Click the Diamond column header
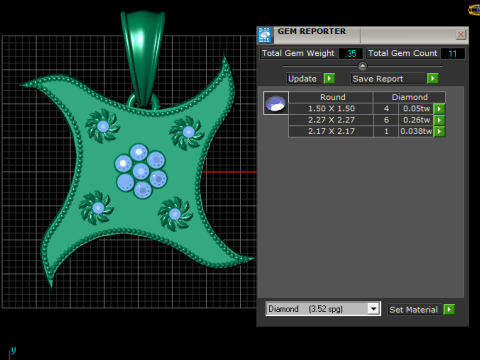Image resolution: width=480 pixels, height=360 pixels. pos(409,97)
